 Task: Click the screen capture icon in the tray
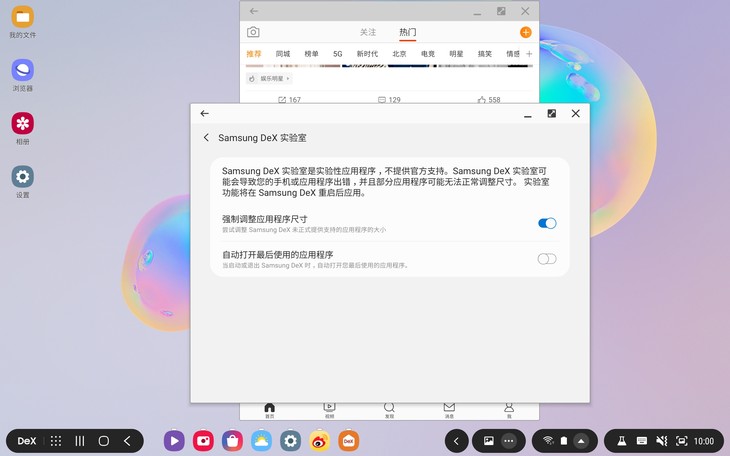682,441
